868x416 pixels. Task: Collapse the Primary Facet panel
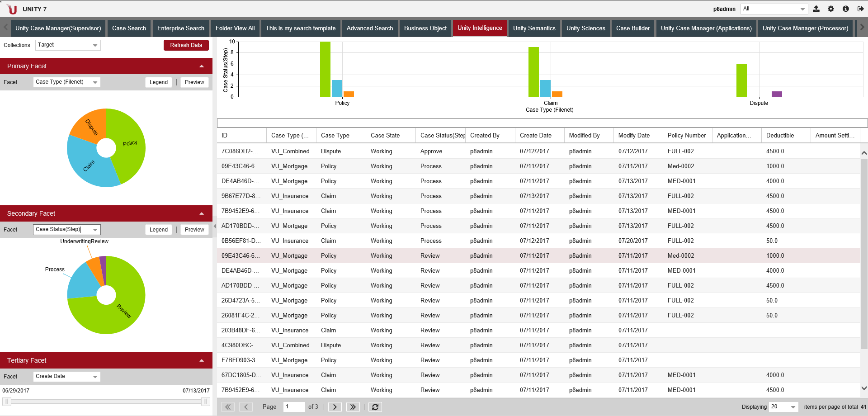coord(202,66)
